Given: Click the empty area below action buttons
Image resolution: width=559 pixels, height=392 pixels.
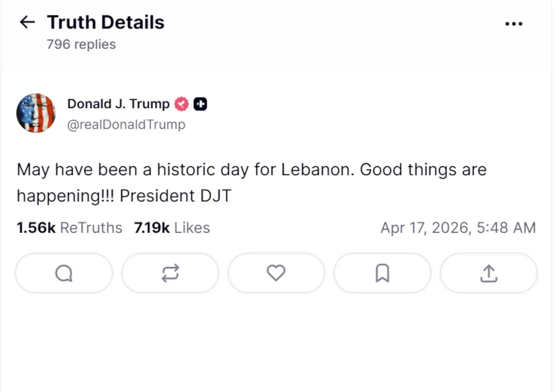Looking at the screenshot, I should click(276, 344).
